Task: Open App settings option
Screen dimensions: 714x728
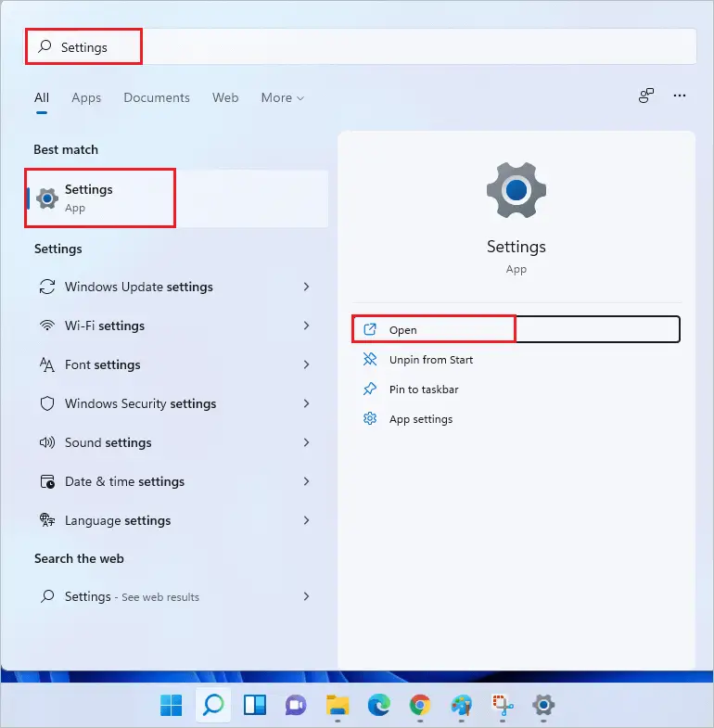Action: point(516,419)
